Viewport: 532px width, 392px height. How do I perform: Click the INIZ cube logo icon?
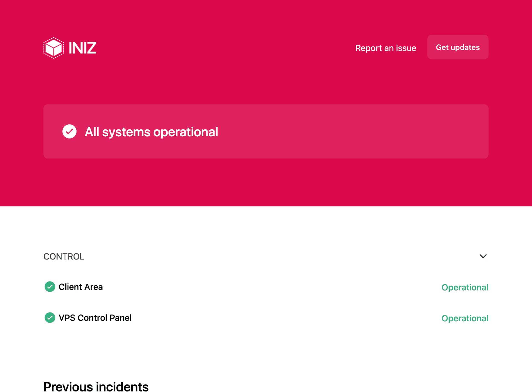click(x=53, y=48)
